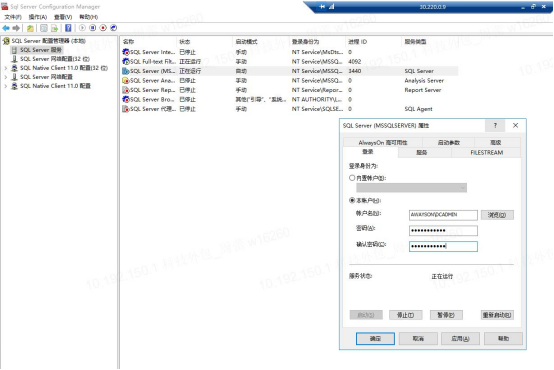The width and height of the screenshot is (554, 370).
Task: Click the Up one level folder icon
Action: click(30, 28)
